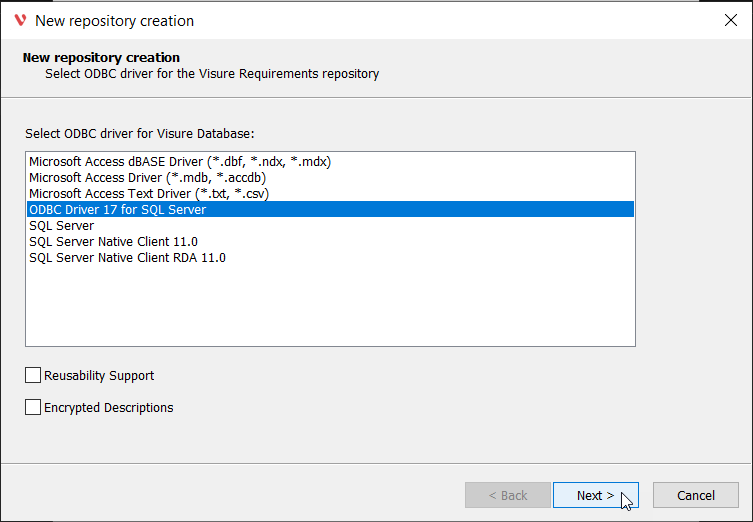
Task: Close the New repository creation dialog
Action: pyautogui.click(x=730, y=20)
